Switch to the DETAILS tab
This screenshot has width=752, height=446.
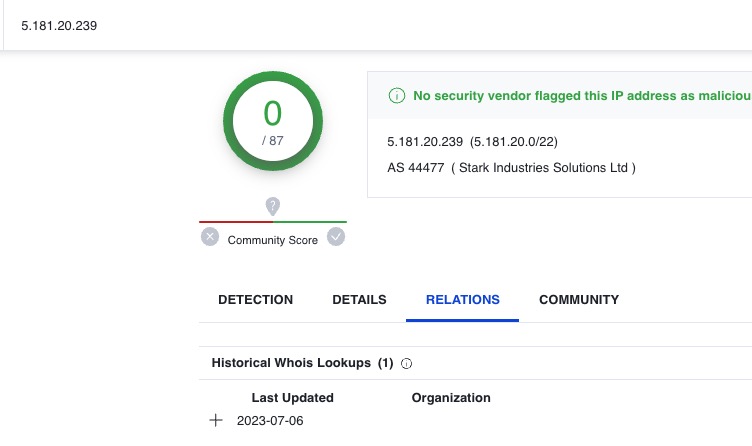pyautogui.click(x=359, y=300)
